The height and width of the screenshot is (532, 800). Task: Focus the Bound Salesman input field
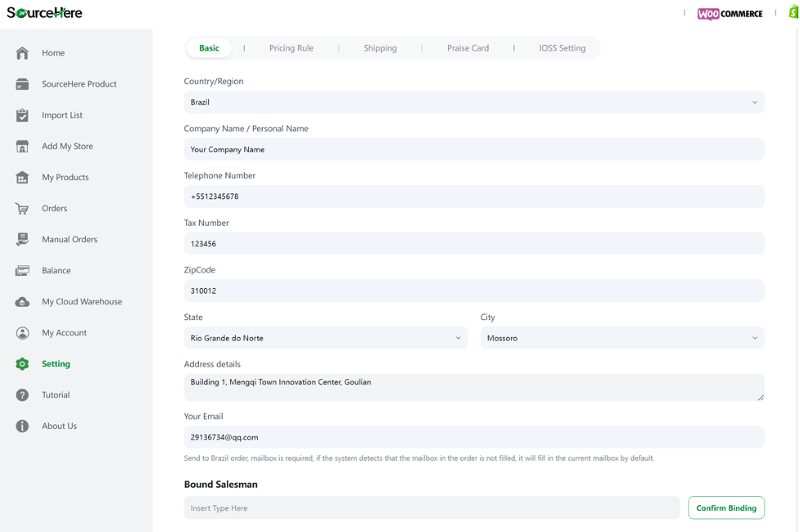(432, 508)
